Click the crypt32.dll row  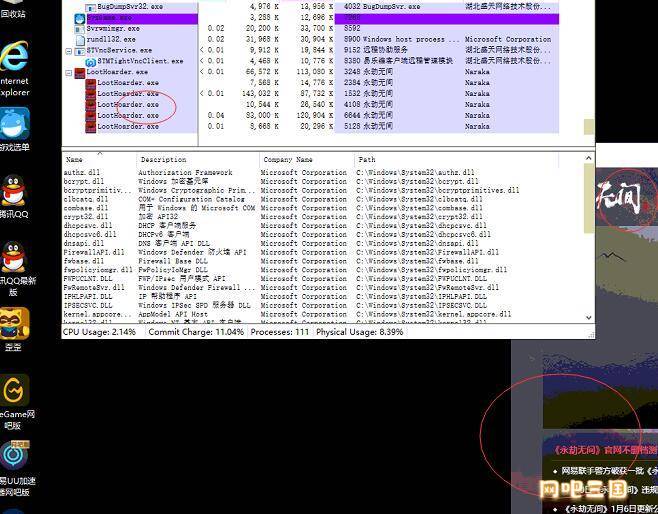coord(311,217)
